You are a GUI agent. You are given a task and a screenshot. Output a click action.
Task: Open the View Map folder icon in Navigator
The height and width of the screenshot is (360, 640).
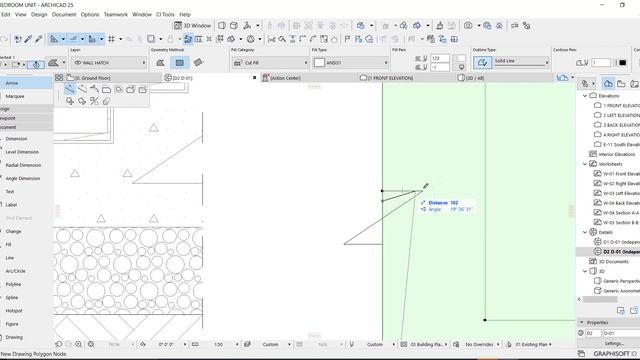621,84
